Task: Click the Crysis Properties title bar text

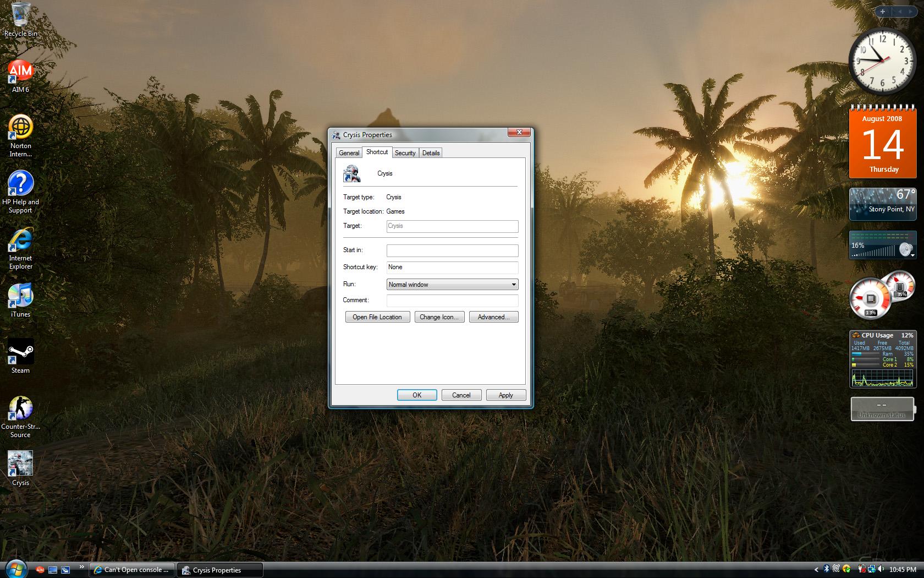Action: (367, 135)
